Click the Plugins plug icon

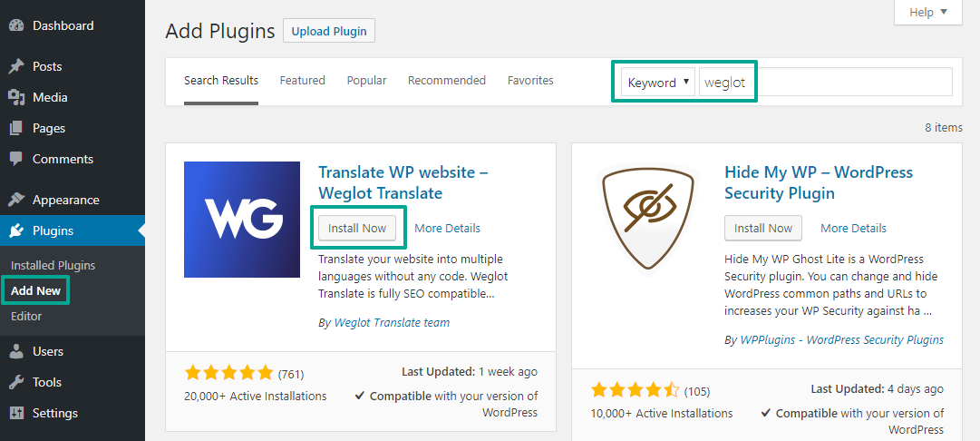coord(16,230)
